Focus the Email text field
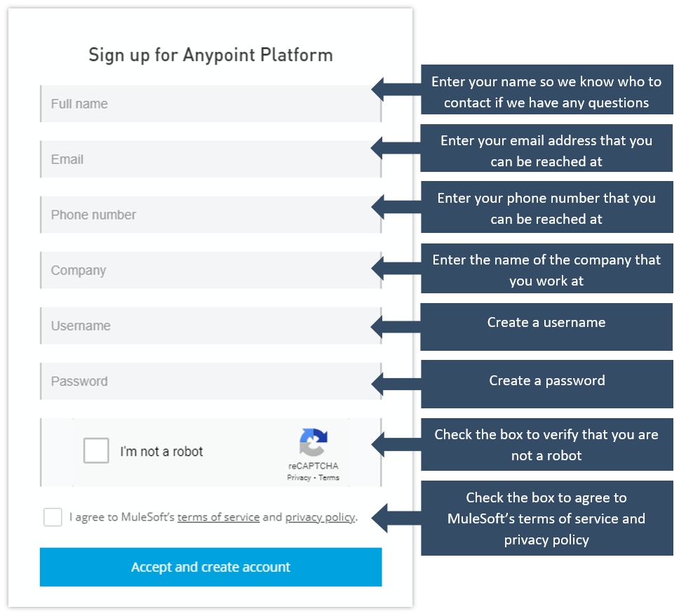The height and width of the screenshot is (616, 686). coord(210,159)
